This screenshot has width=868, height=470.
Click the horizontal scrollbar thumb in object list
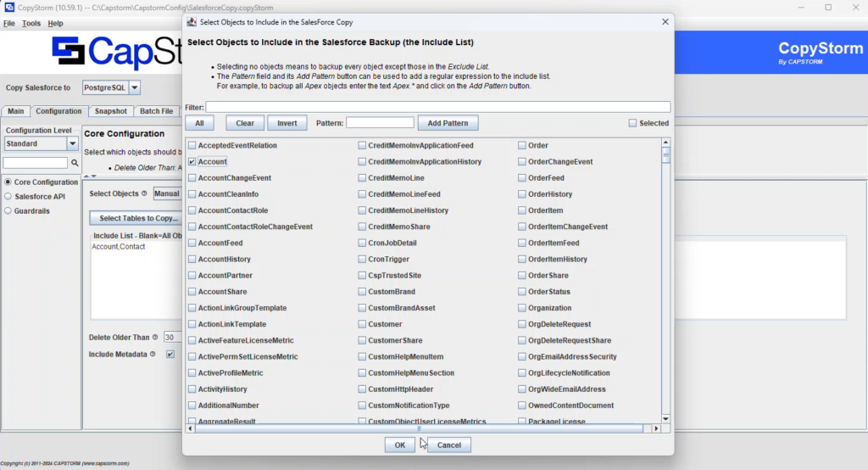pyautogui.click(x=420, y=428)
